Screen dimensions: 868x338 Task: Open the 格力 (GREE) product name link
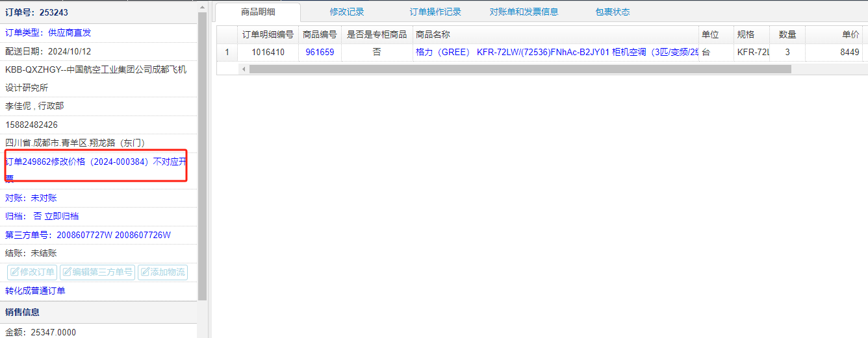tap(557, 52)
